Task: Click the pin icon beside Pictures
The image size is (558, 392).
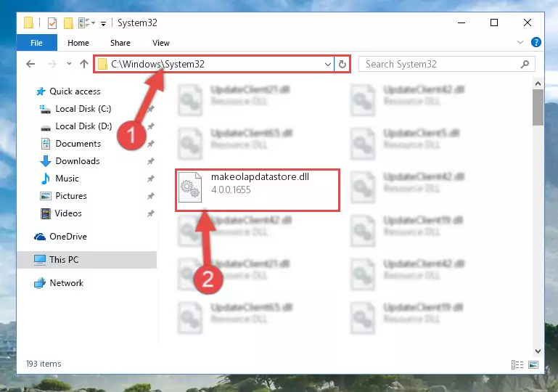Action: 151,196
